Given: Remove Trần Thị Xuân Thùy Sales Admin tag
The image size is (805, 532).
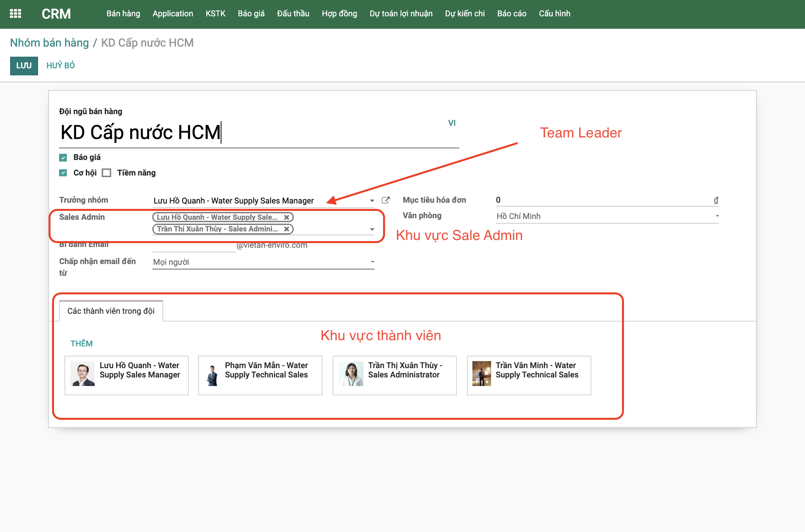Looking at the screenshot, I should click(286, 229).
